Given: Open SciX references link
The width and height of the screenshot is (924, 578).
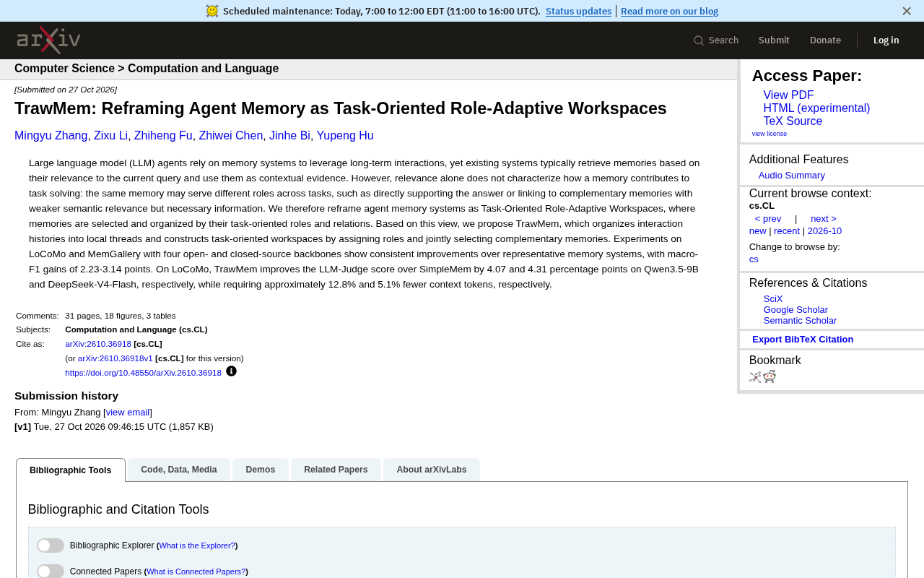Looking at the screenshot, I should 773,299.
